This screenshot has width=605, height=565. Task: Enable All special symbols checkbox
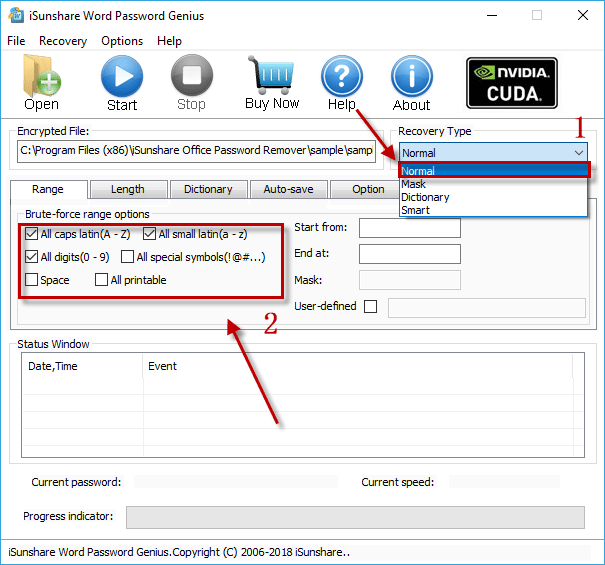(127, 257)
